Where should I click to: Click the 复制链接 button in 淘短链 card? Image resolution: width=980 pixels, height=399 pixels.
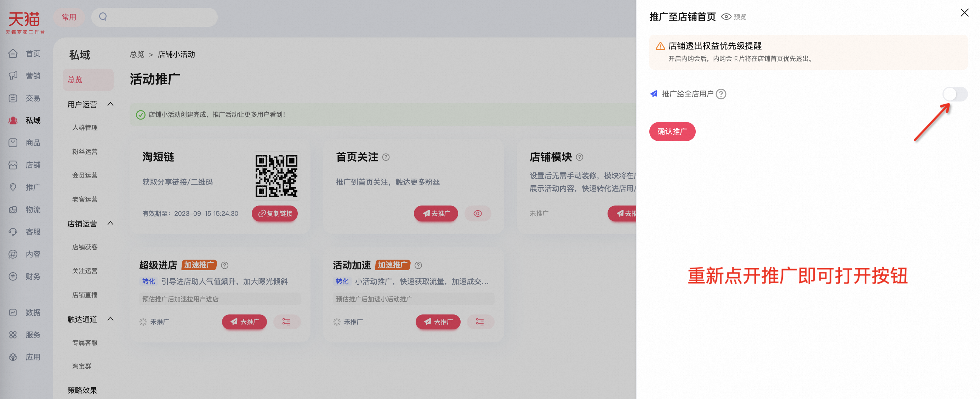[275, 214]
